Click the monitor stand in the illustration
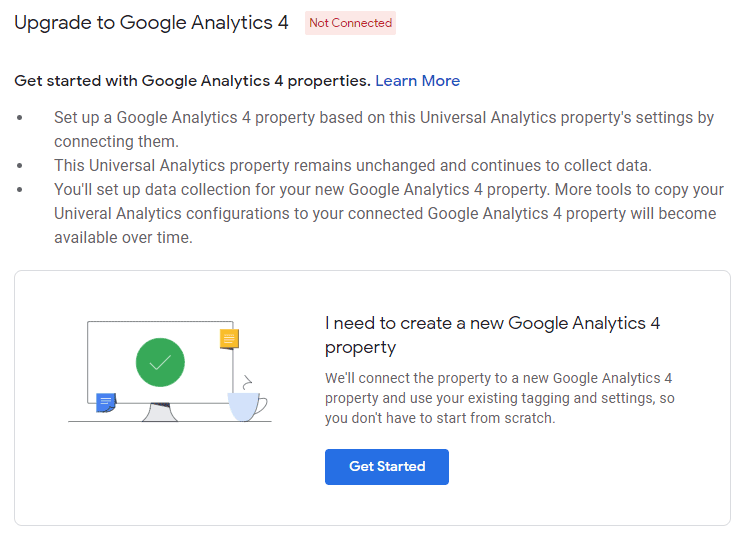The height and width of the screenshot is (537, 745). point(160,412)
